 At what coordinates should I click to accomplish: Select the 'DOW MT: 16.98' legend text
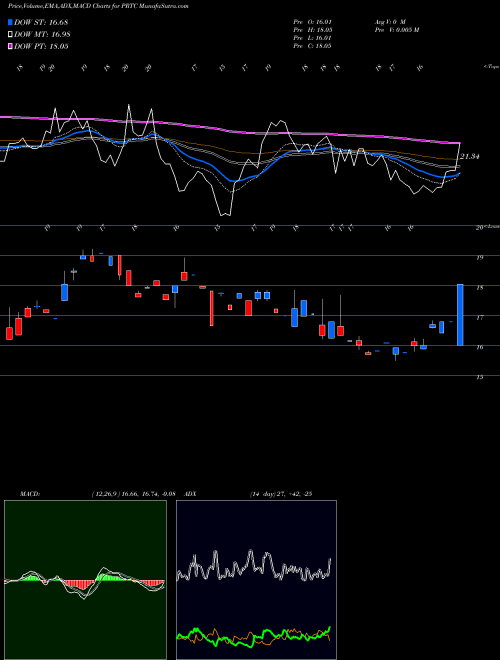click(x=42, y=35)
